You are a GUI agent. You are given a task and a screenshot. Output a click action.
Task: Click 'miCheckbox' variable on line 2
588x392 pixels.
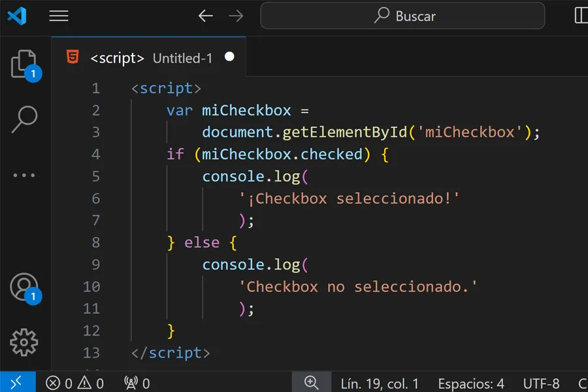click(246, 110)
